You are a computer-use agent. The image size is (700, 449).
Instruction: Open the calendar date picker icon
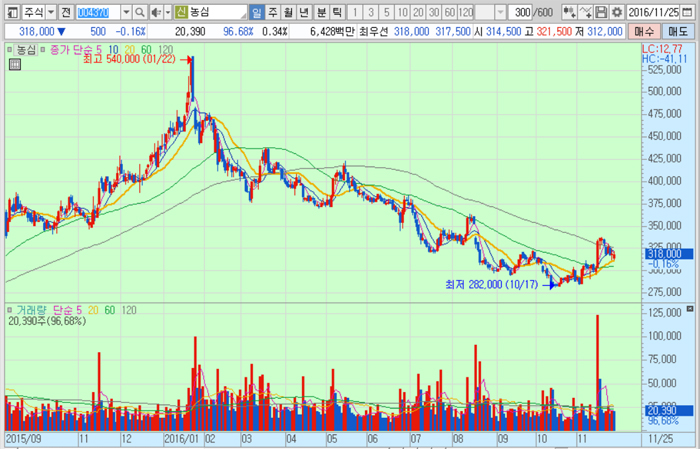point(692,12)
